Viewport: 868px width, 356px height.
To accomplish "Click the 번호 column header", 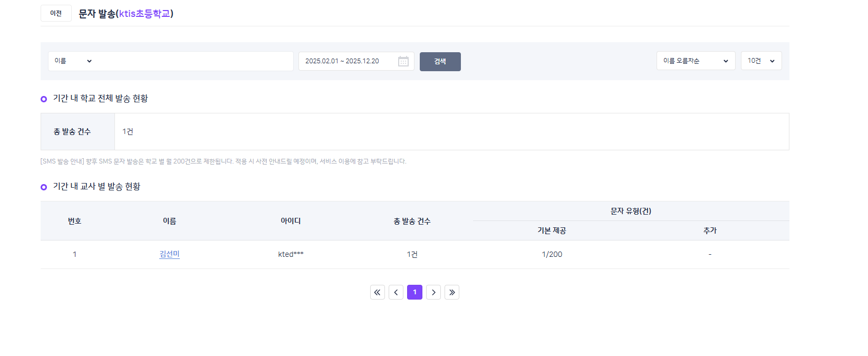I will [74, 221].
